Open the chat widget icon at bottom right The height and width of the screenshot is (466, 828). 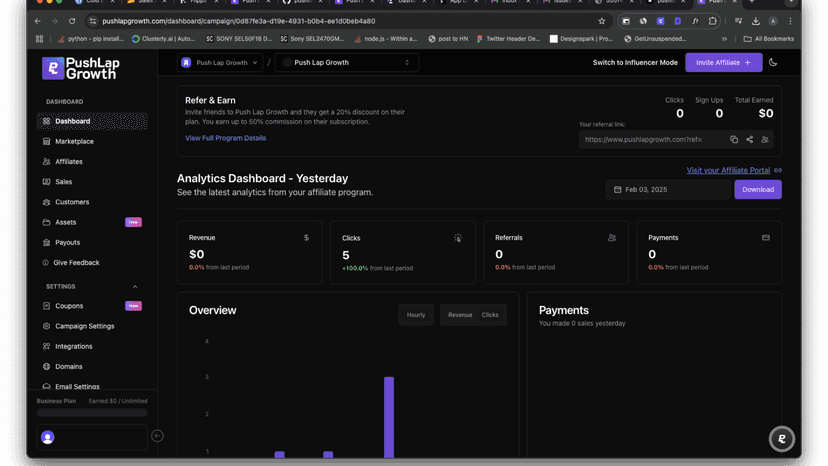tap(782, 439)
